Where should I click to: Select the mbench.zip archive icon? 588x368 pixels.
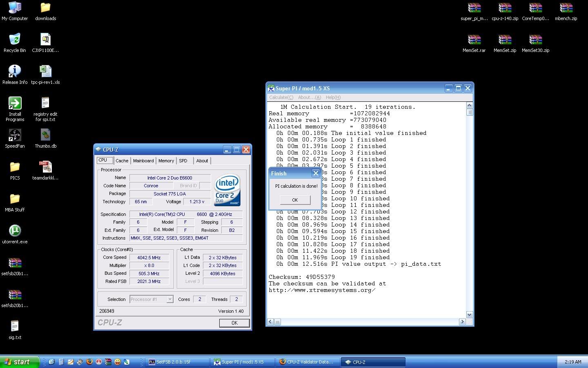click(566, 11)
